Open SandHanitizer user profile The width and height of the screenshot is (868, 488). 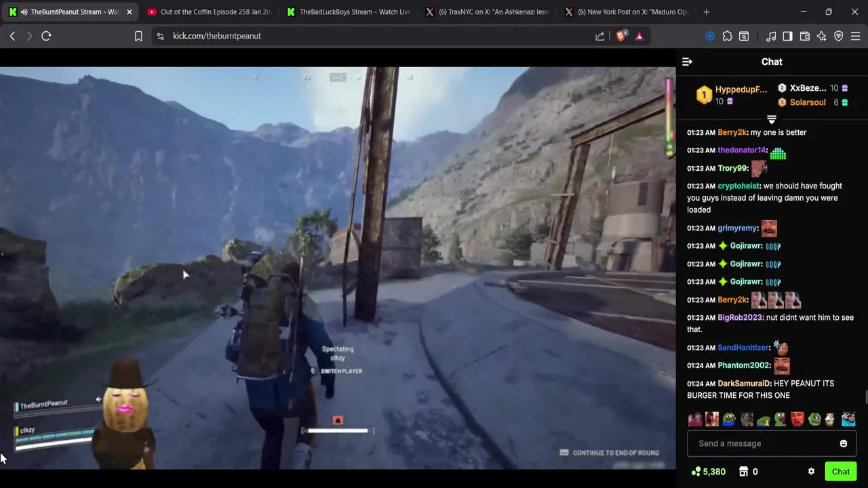[744, 347]
